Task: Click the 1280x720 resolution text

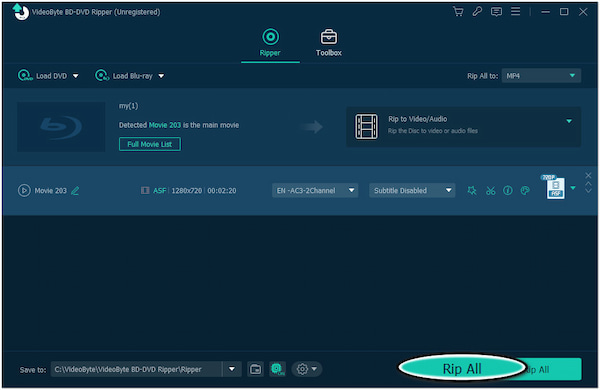Action: (x=187, y=191)
